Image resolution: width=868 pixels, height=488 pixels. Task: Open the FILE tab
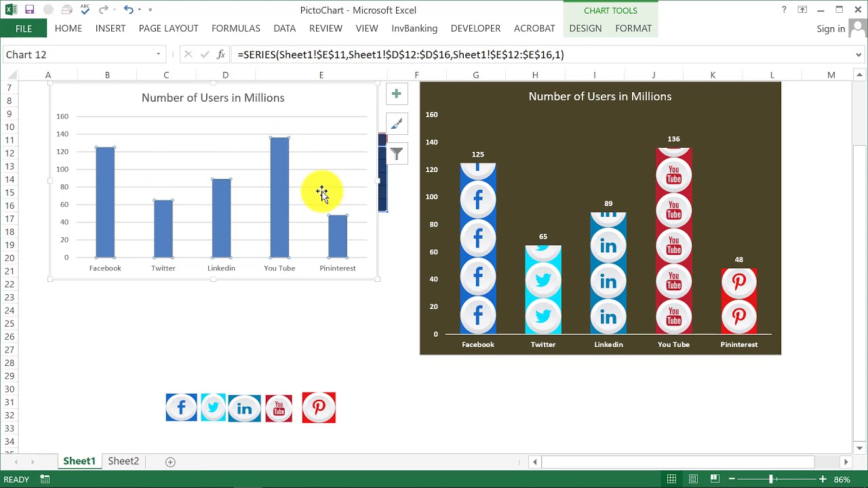point(24,28)
